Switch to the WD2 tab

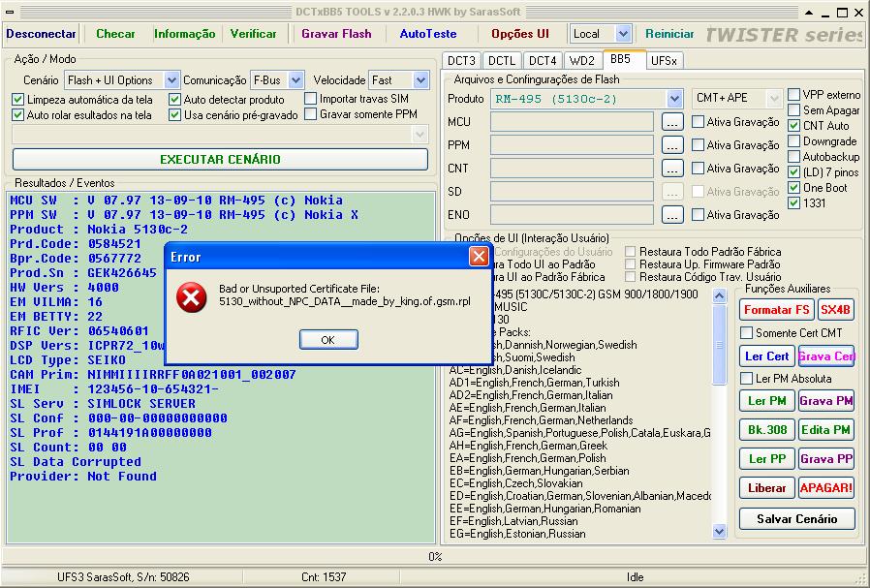[x=582, y=60]
